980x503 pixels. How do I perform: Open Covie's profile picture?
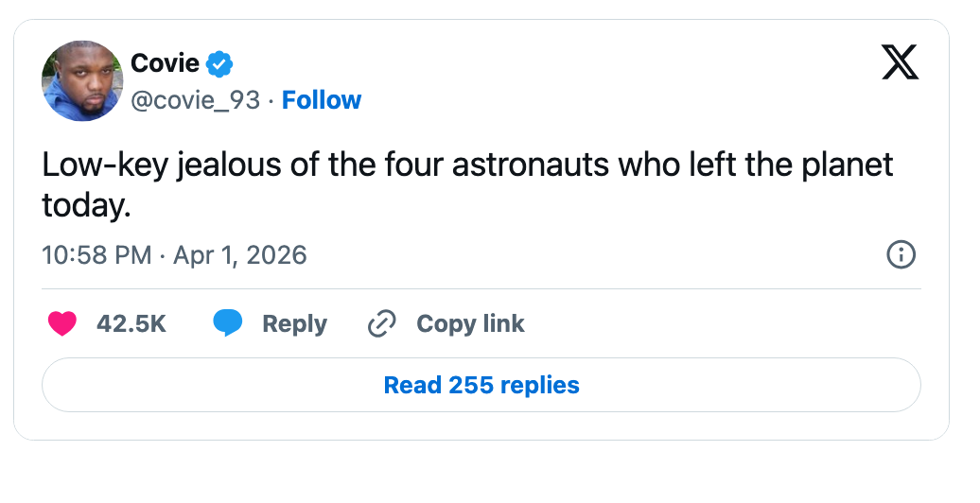click(82, 81)
